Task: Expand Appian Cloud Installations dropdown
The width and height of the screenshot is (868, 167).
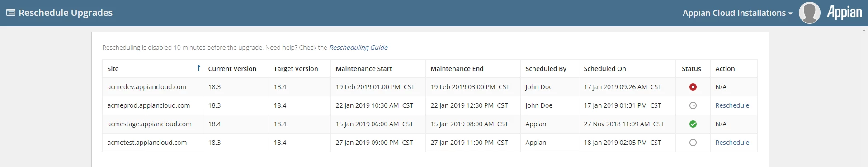Action: [737, 13]
